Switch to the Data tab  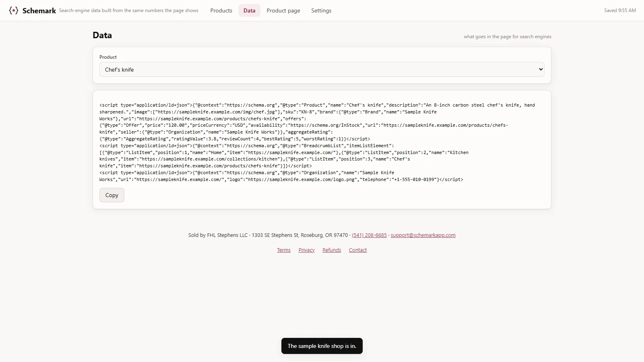click(249, 10)
